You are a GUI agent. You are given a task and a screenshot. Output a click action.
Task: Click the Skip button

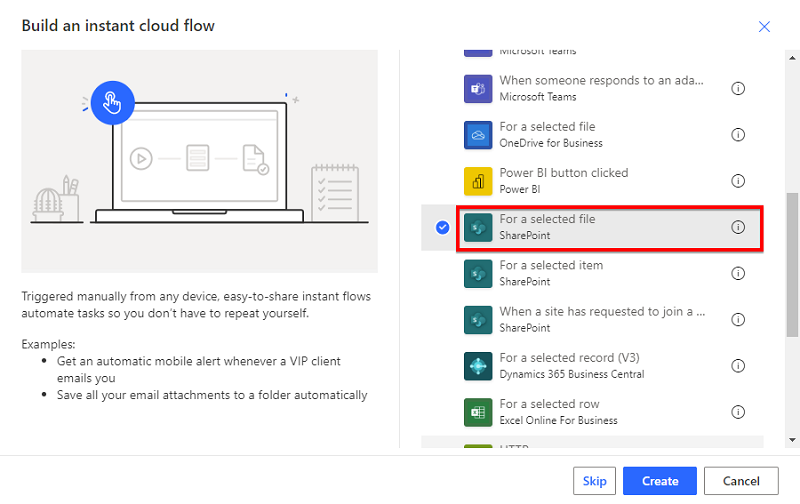[594, 481]
